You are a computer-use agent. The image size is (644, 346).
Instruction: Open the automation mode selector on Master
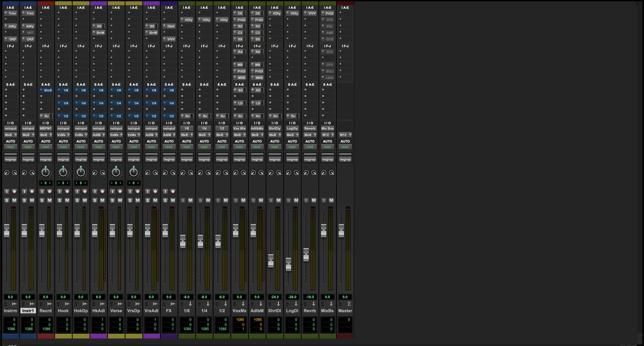(345, 147)
